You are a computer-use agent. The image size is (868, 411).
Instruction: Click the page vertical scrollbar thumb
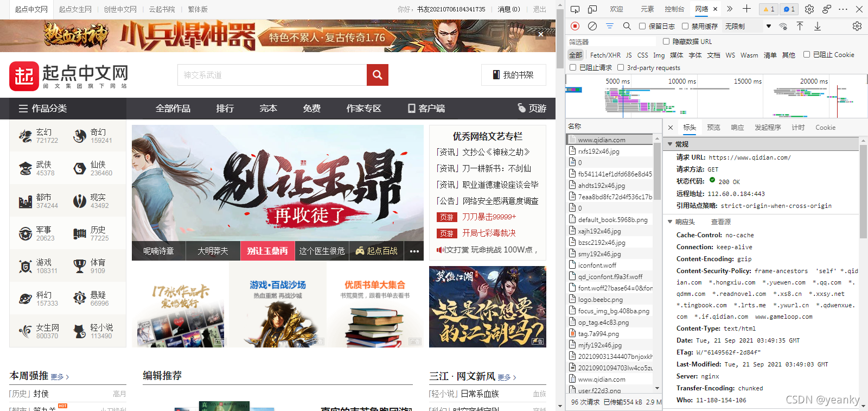coord(560,38)
